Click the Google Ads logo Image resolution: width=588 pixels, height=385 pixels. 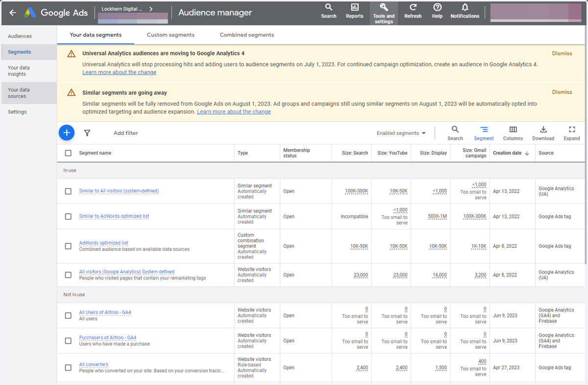pyautogui.click(x=55, y=13)
